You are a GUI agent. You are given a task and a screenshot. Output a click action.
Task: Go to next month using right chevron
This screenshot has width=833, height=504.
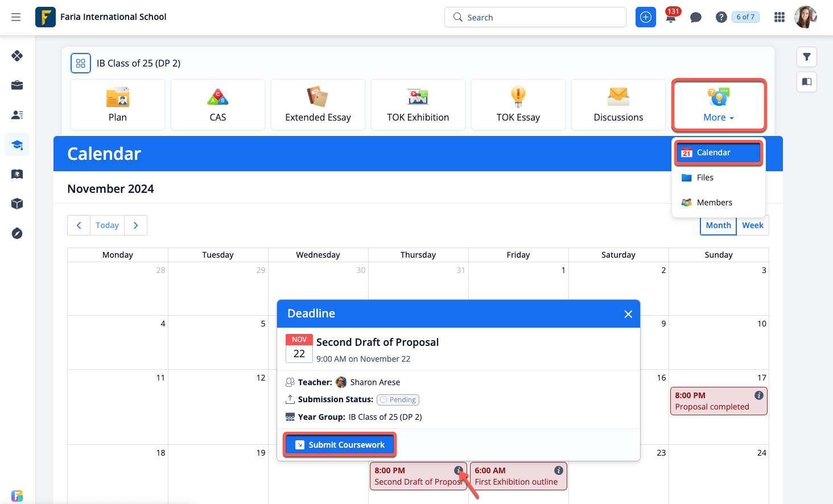135,225
